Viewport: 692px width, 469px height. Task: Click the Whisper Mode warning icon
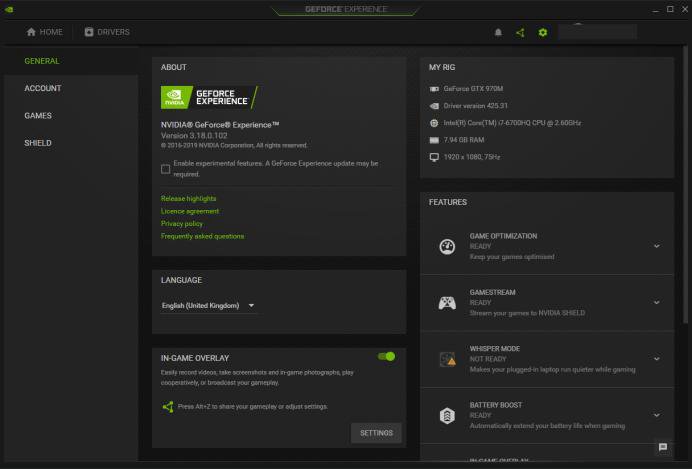tap(447, 359)
